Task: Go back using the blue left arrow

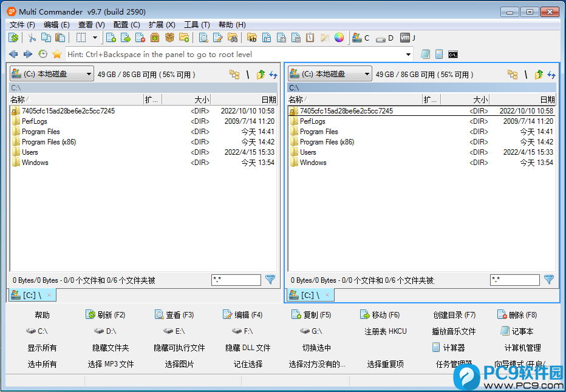Action: tap(13, 55)
